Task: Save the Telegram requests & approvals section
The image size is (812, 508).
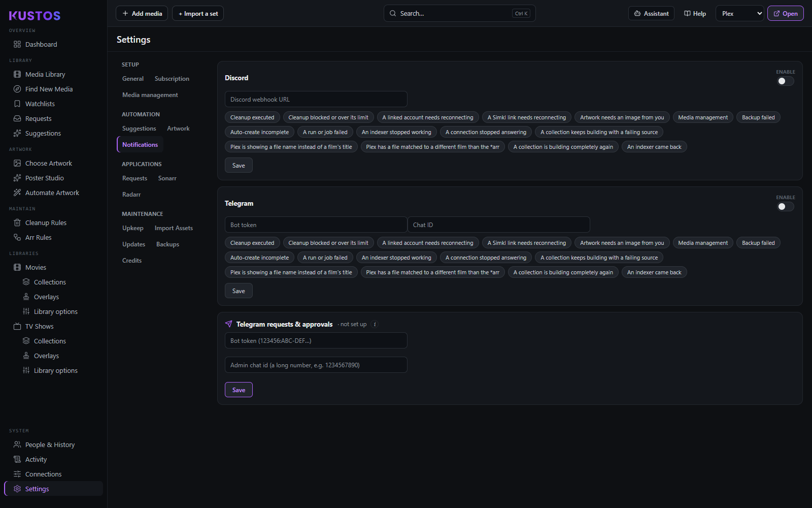Action: pos(239,390)
